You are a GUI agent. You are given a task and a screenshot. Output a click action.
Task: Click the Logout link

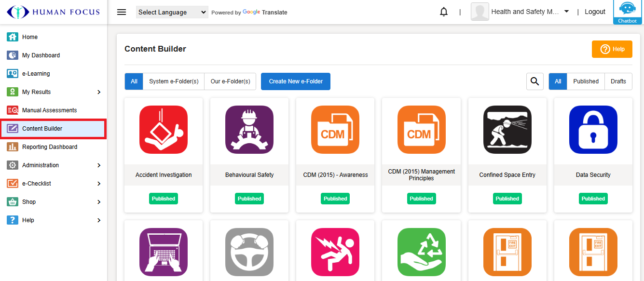595,12
